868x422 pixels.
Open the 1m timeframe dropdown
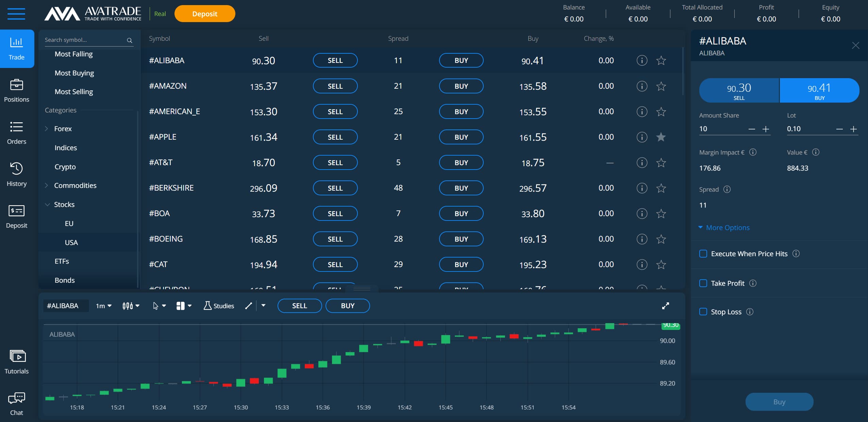tap(104, 306)
